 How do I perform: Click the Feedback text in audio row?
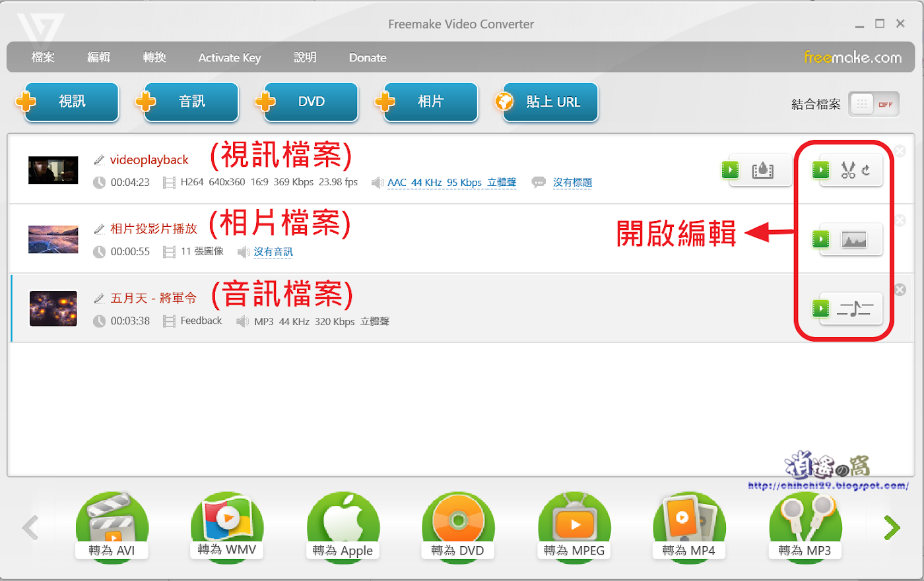pos(201,321)
